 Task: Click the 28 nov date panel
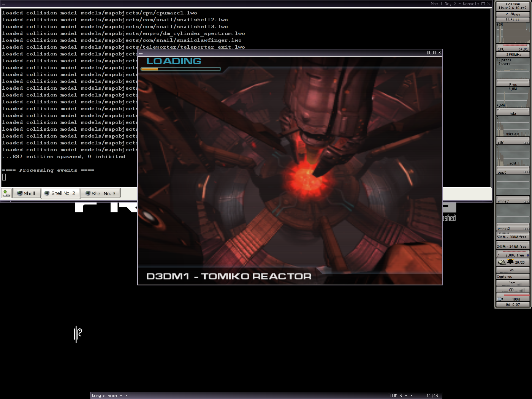(513, 14)
